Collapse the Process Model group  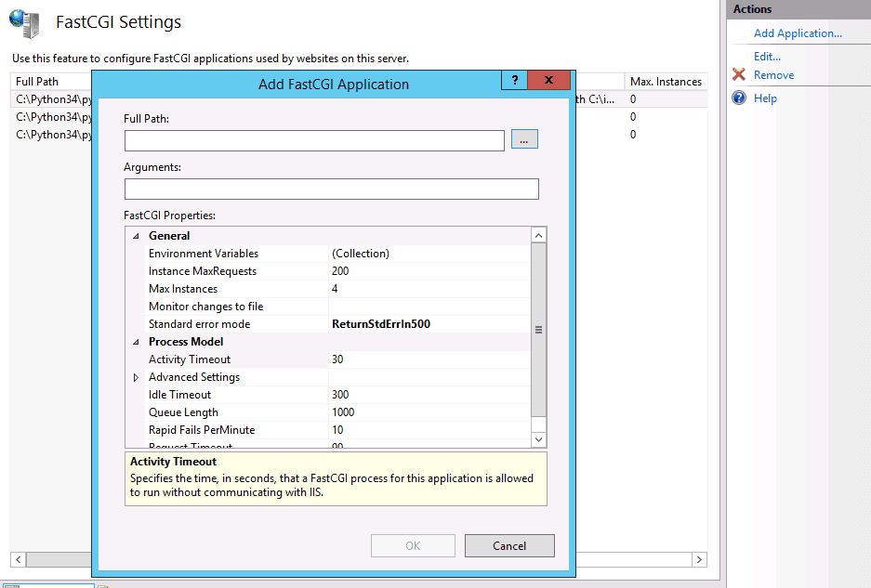pos(136,341)
